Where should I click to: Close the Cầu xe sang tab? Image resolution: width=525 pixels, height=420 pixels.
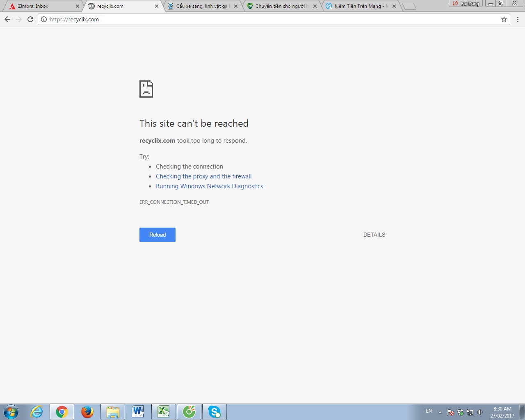236,6
